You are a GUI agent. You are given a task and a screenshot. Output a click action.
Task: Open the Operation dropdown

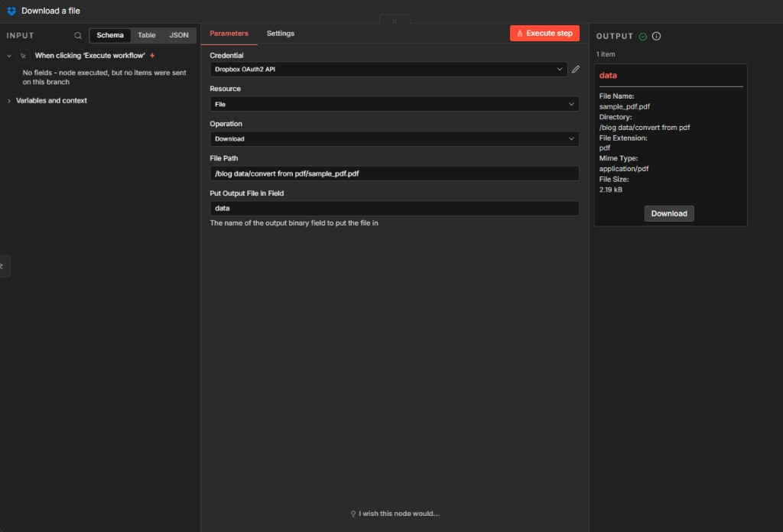coord(394,139)
